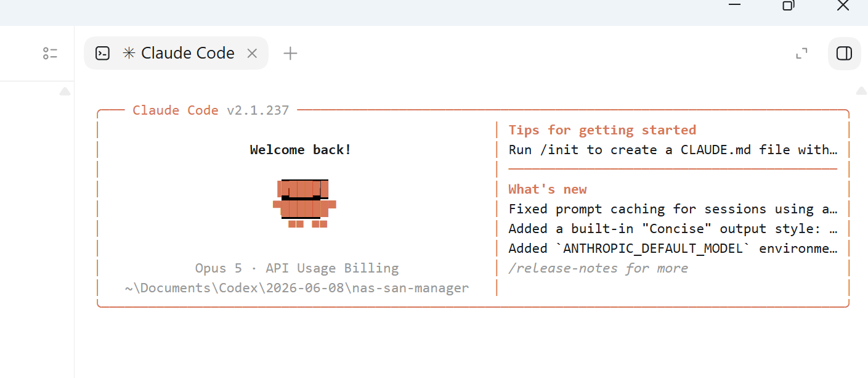Open a new tab with plus icon
This screenshot has height=378, width=868.
tap(290, 54)
